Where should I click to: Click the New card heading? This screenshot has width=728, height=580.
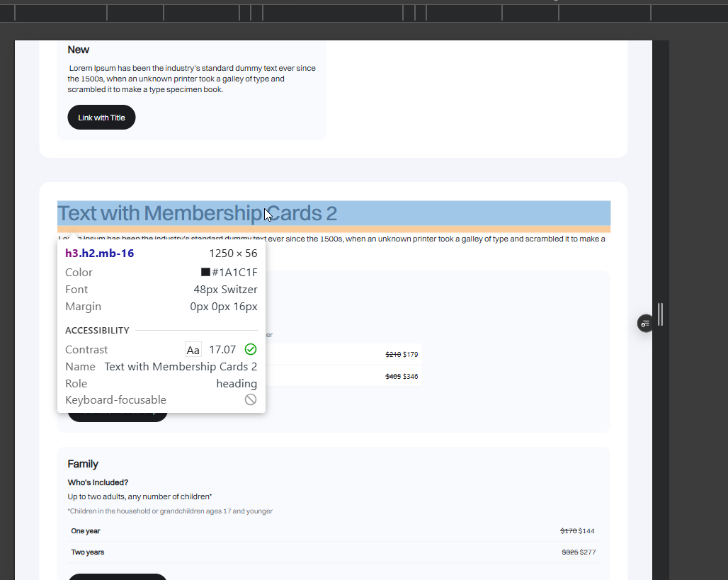click(x=78, y=50)
